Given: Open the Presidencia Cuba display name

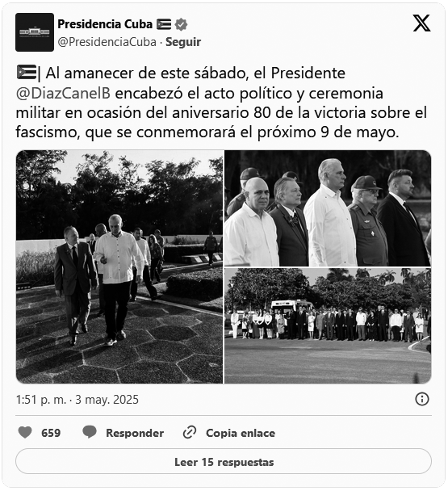Looking at the screenshot, I should pos(105,24).
